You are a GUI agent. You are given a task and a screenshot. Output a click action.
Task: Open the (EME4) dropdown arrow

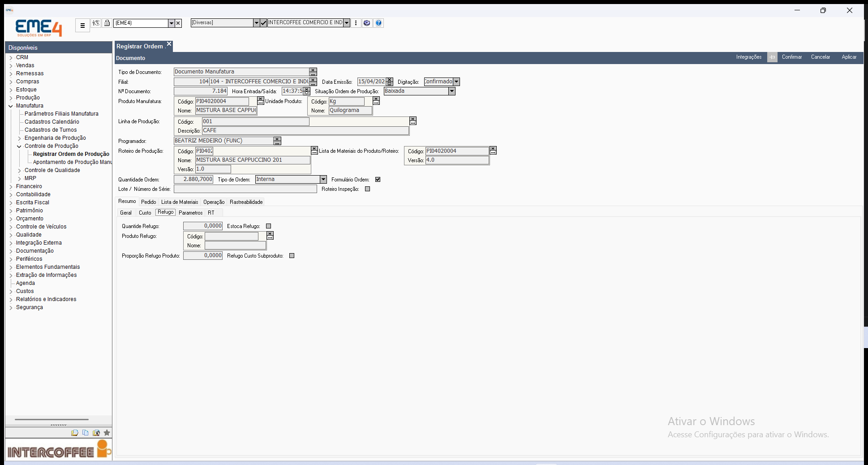(x=171, y=23)
